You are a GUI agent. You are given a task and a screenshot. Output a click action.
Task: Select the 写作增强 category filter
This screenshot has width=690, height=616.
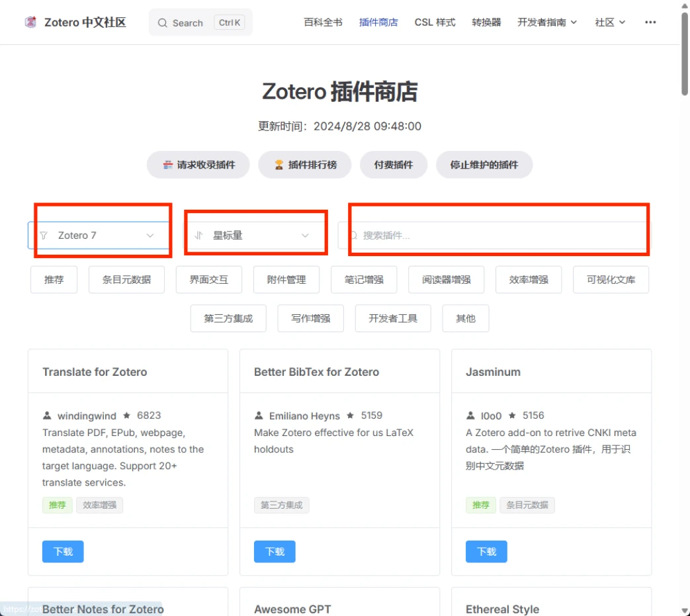click(311, 318)
